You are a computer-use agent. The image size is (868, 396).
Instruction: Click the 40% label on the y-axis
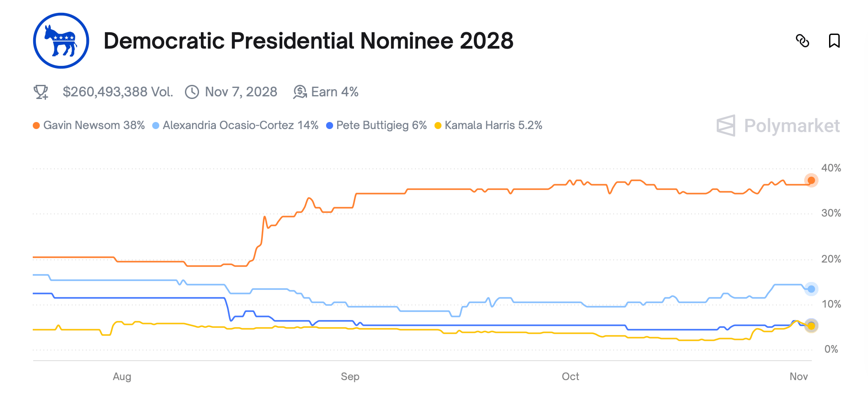tap(831, 168)
